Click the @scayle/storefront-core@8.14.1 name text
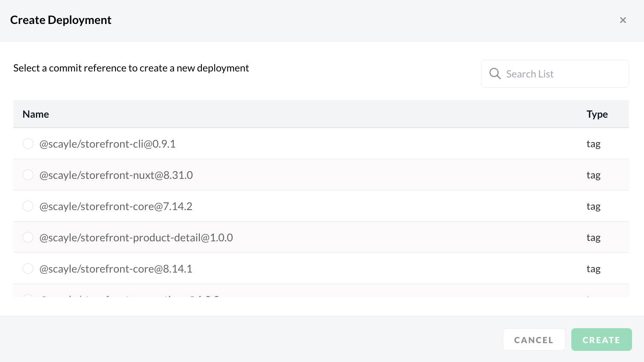 (x=115, y=269)
